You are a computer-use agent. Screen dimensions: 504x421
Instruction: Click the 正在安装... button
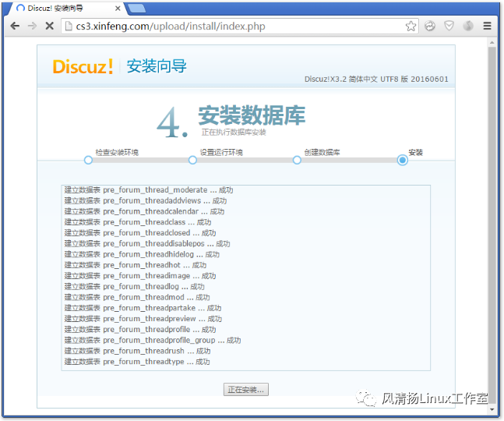(246, 390)
